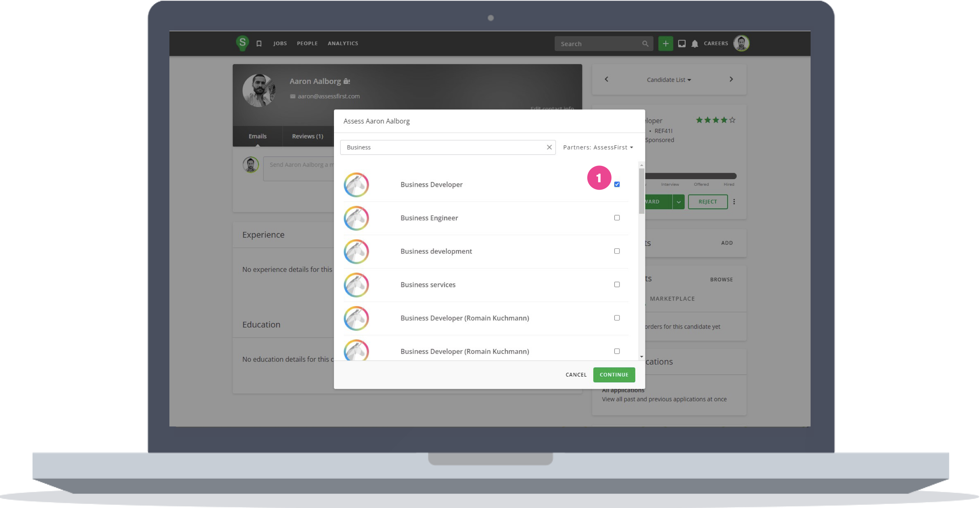
Task: Expand Partners: AssessFirst dropdown
Action: click(598, 147)
